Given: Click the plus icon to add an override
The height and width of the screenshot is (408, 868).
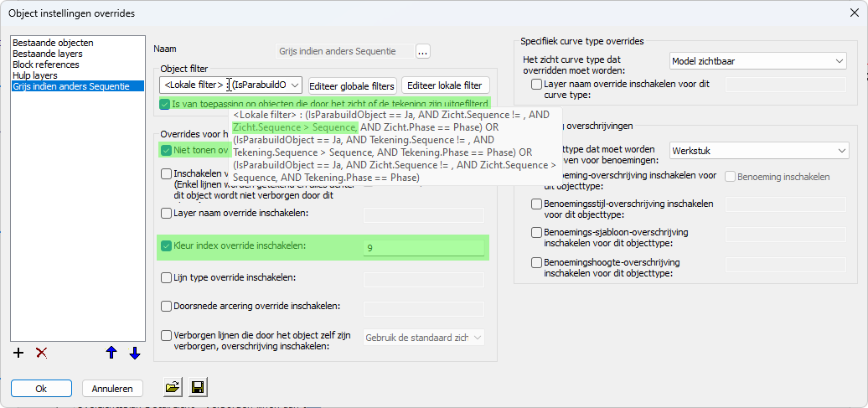Looking at the screenshot, I should pyautogui.click(x=18, y=353).
